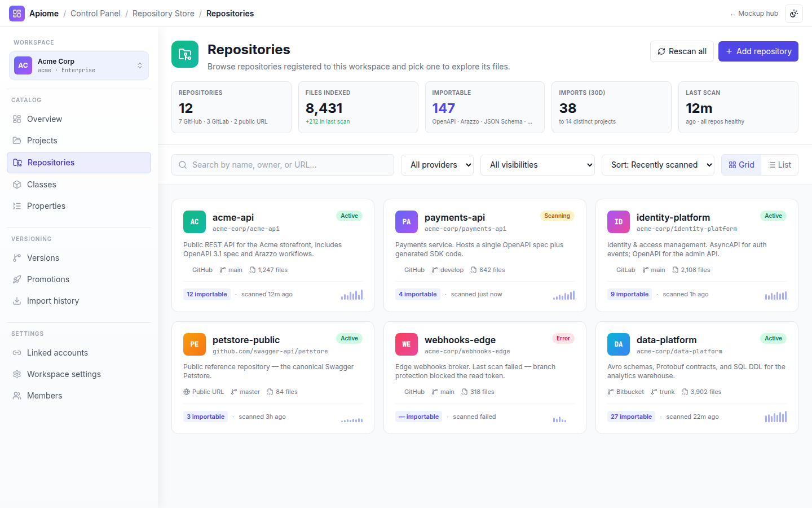Image resolution: width=812 pixels, height=508 pixels.
Task: Click the data-platform DA avatar icon
Action: tap(619, 344)
